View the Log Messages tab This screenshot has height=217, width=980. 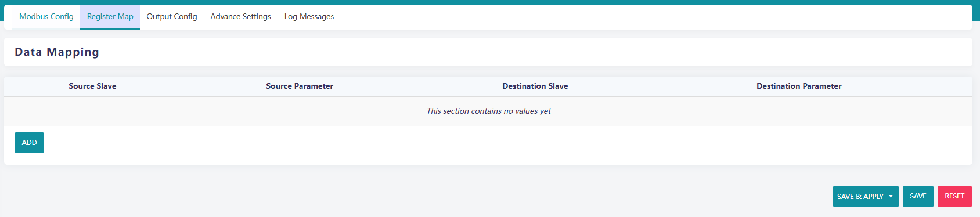309,17
